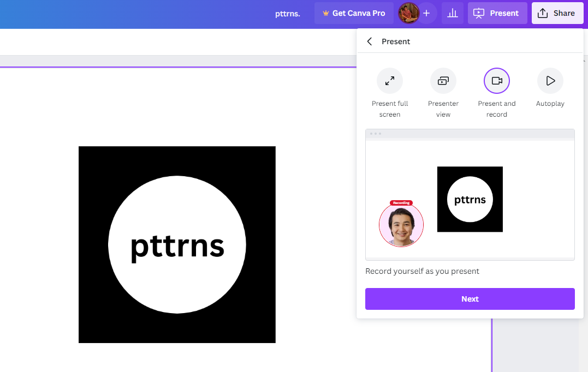Image resolution: width=588 pixels, height=372 pixels.
Task: Click the Record yourself as you present text
Action: pyautogui.click(x=422, y=271)
